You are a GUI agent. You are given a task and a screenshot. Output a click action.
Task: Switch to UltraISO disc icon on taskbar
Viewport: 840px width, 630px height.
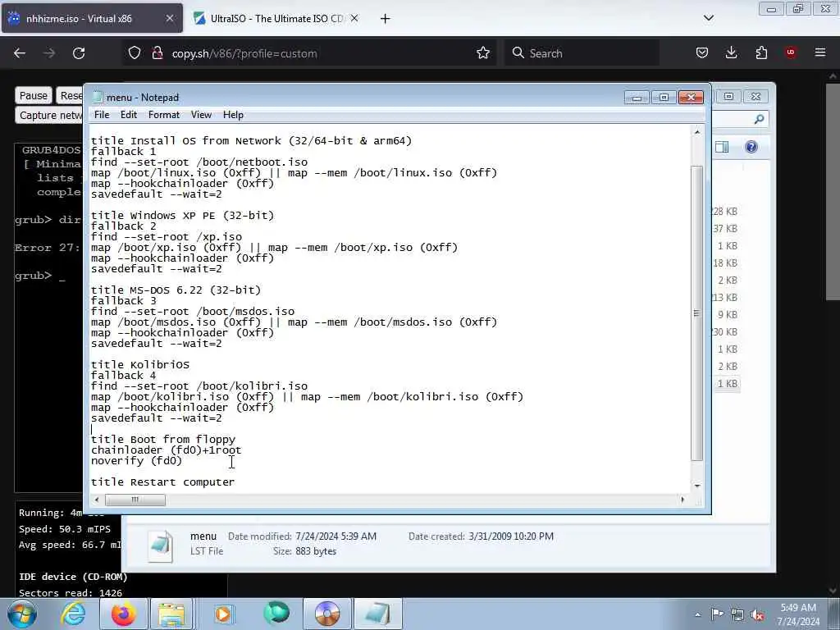pyautogui.click(x=327, y=614)
